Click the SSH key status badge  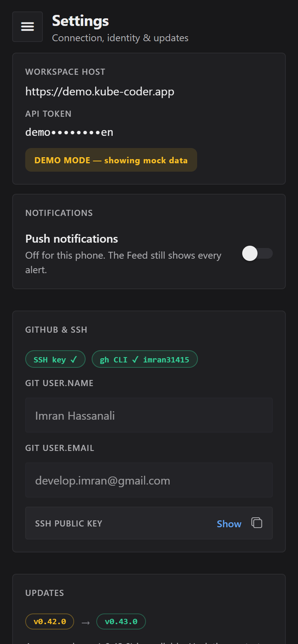coord(55,359)
